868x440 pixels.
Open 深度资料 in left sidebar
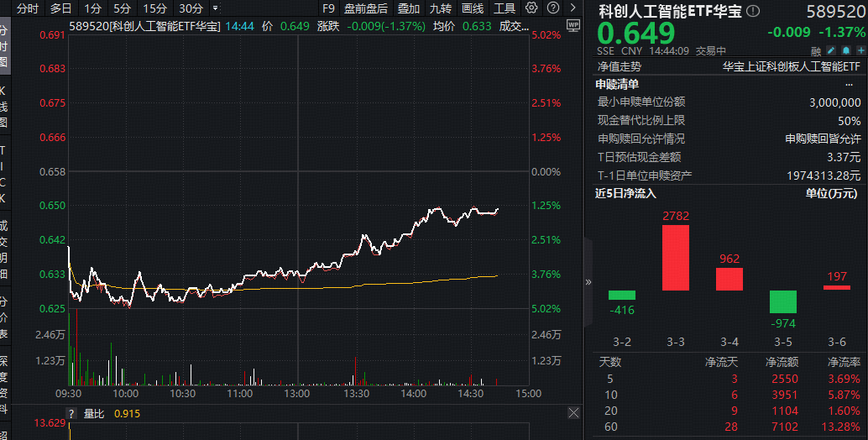[x=4, y=385]
